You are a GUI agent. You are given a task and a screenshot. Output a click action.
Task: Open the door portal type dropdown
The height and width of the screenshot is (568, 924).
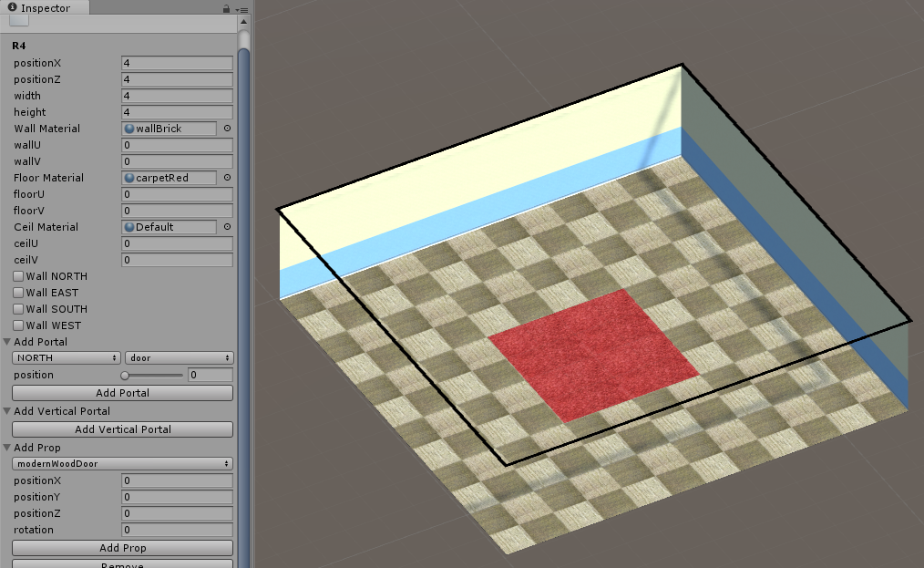[180, 358]
